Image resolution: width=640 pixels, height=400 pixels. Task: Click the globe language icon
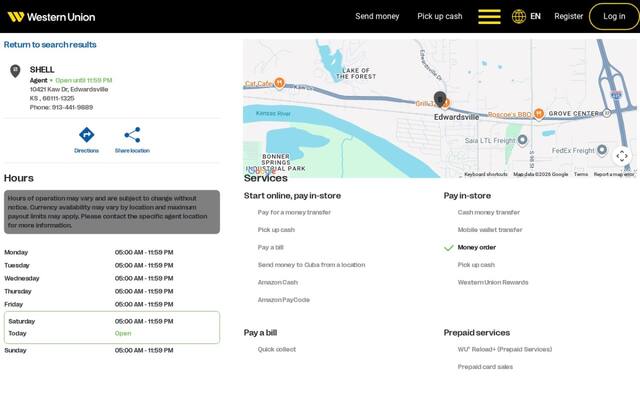coord(518,17)
